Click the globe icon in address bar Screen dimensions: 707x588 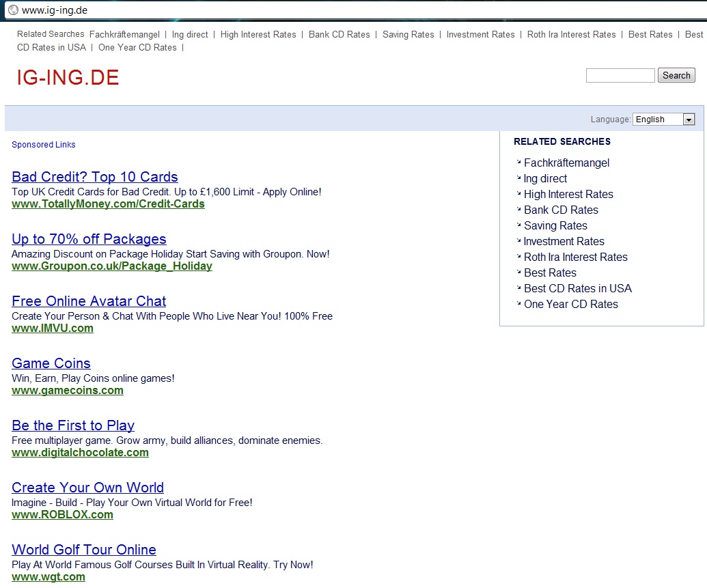[14, 10]
